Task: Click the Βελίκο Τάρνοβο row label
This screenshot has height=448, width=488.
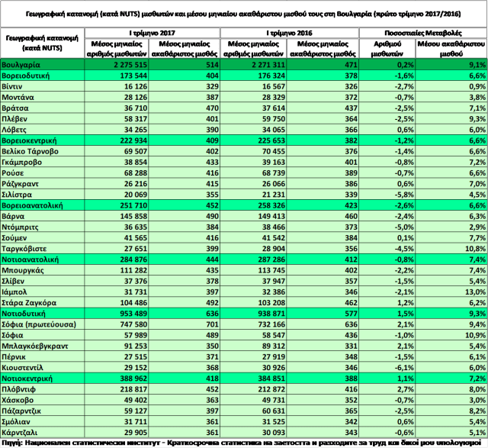Action: [32, 152]
